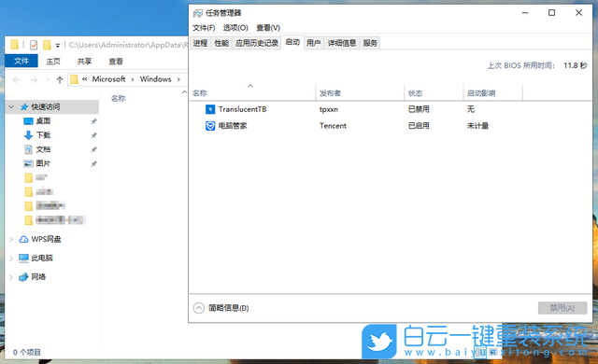Click the Explorer 名称 column header
Image resolution: width=598 pixels, height=364 pixels.
[x=119, y=99]
